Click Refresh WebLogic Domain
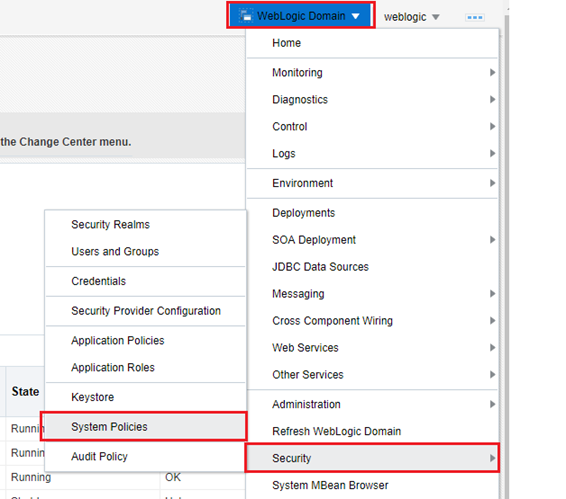This screenshot has width=566, height=499. [x=373, y=431]
